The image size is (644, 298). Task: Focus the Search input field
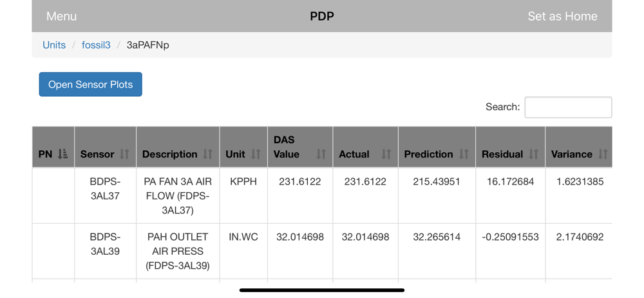click(x=568, y=107)
